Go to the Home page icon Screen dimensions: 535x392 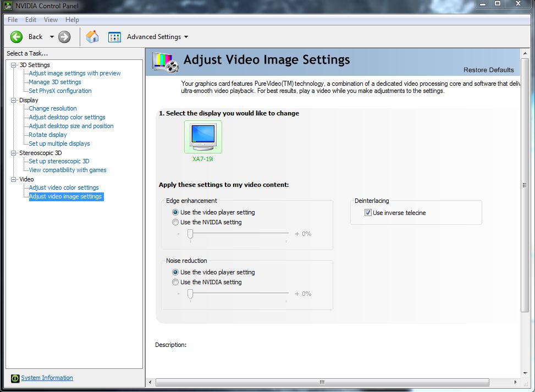point(92,37)
